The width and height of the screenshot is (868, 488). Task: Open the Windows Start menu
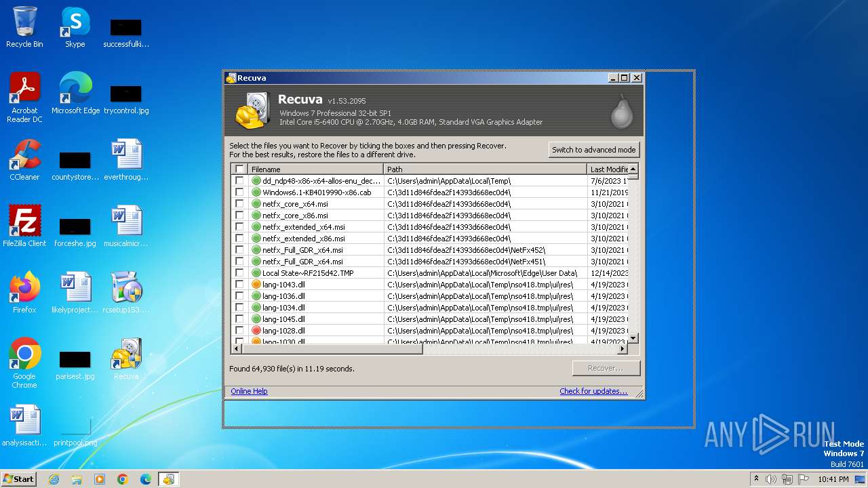click(19, 479)
